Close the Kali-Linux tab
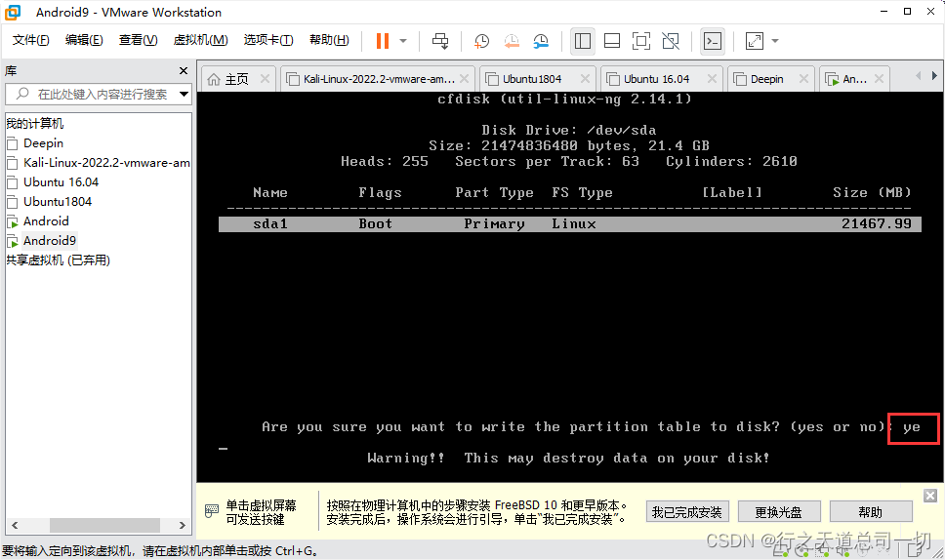The width and height of the screenshot is (945, 560). coord(464,79)
